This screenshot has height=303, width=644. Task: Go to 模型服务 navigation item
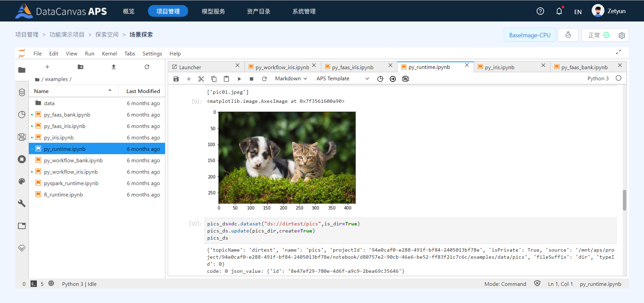point(213,11)
